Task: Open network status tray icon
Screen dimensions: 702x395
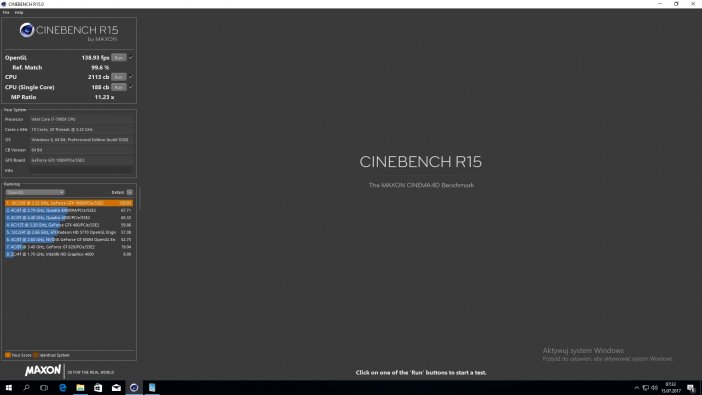Action: click(x=646, y=388)
